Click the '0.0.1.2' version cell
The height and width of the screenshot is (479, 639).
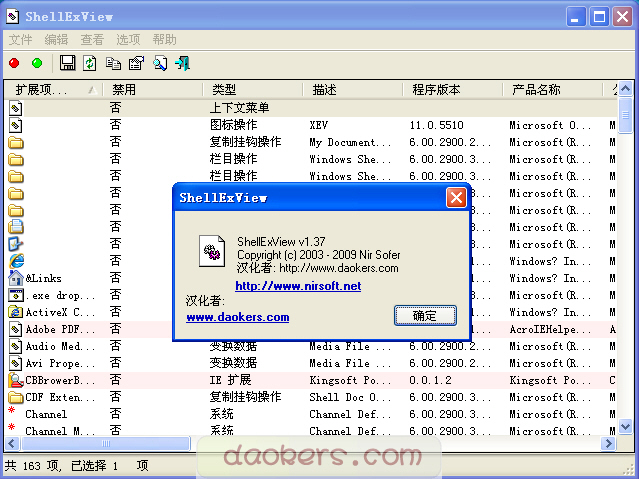coord(430,380)
